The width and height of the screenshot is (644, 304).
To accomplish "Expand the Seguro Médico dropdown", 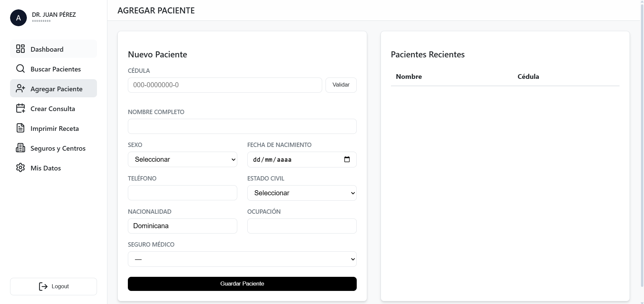I will click(x=242, y=259).
